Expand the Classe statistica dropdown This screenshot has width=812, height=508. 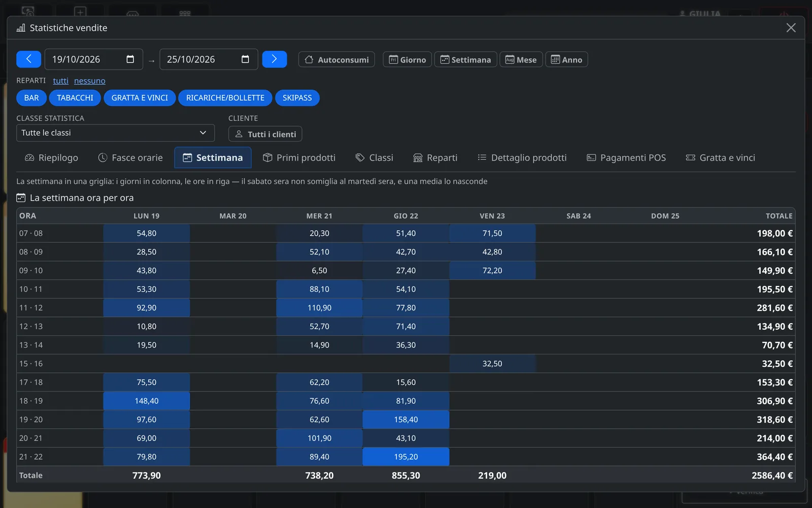click(x=115, y=133)
